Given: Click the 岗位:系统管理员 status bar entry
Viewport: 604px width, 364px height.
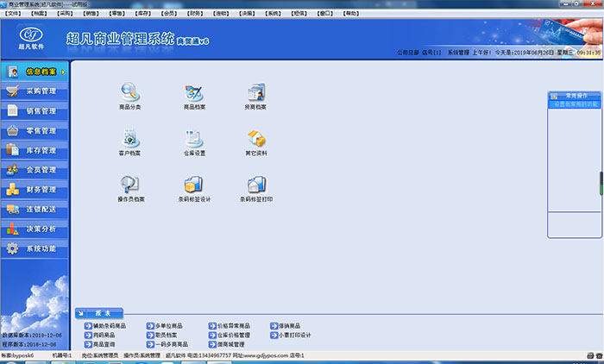Looking at the screenshot, I should [100, 355].
